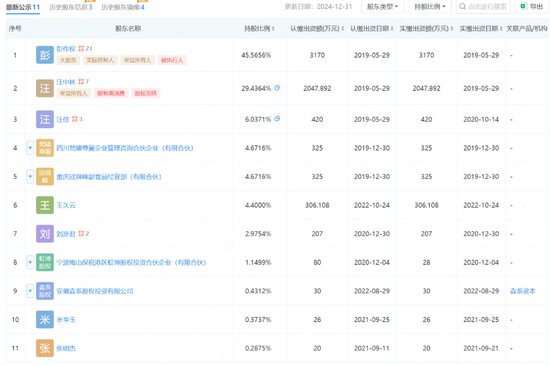
Task: Open the Sichuan partnership link in row 4
Action: click(x=125, y=148)
